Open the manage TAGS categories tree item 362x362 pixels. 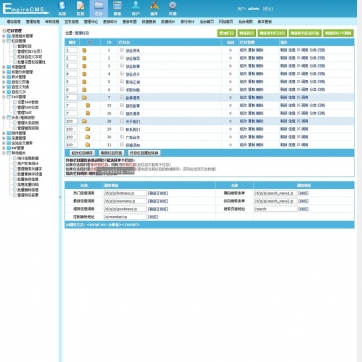(x=27, y=107)
